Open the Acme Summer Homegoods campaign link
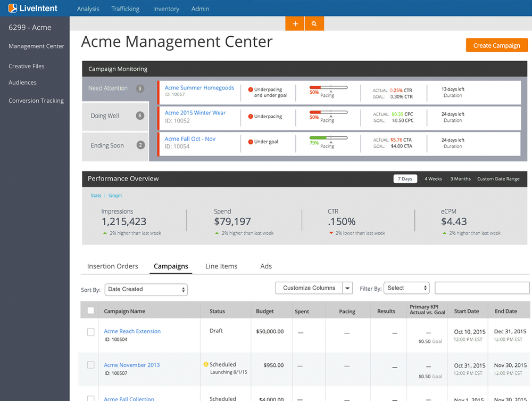532x401 pixels. click(x=199, y=87)
